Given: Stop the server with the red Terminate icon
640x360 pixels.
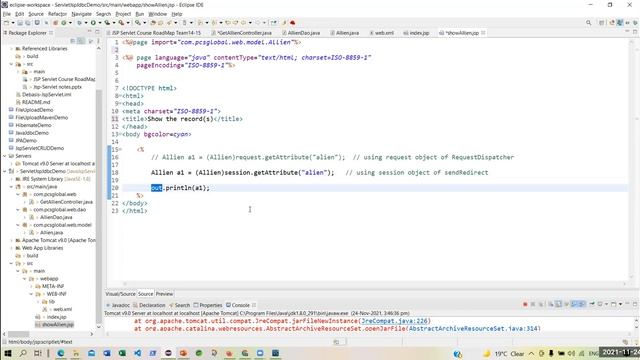Looking at the screenshot, I should click(525, 304).
